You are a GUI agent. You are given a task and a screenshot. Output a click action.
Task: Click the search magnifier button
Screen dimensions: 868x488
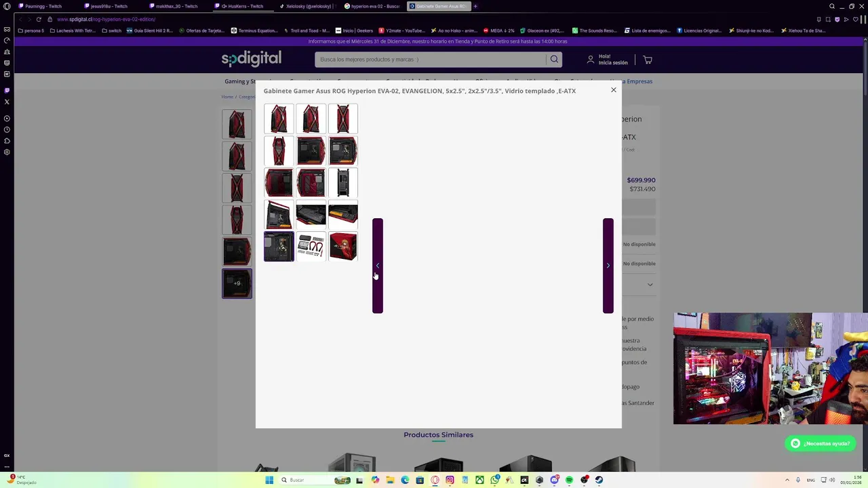pos(554,59)
